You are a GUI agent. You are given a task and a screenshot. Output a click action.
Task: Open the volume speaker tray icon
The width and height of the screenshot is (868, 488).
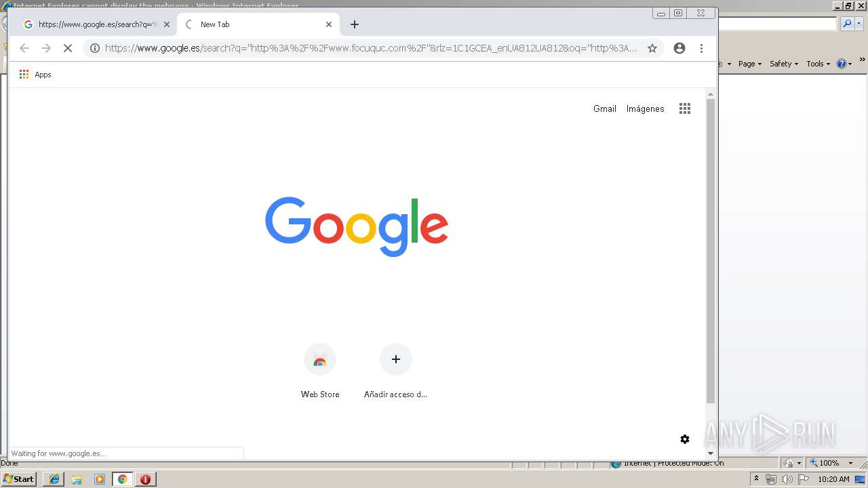tap(787, 479)
